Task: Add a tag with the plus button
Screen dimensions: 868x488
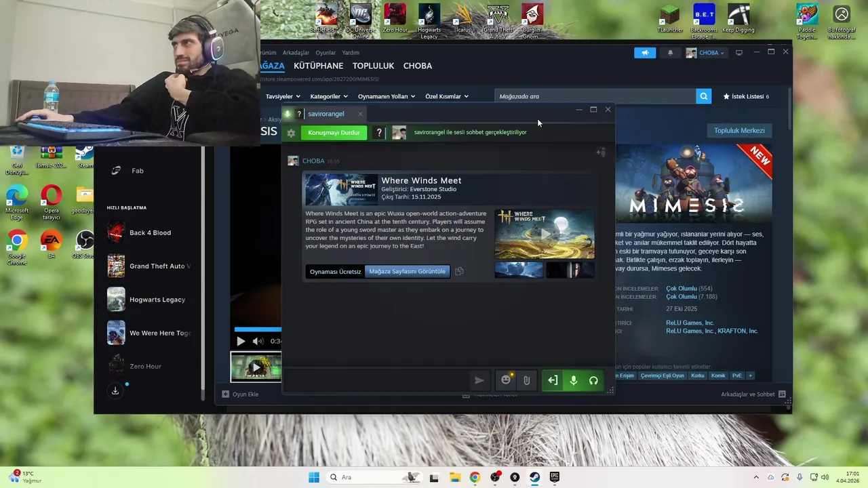Action: [750, 375]
